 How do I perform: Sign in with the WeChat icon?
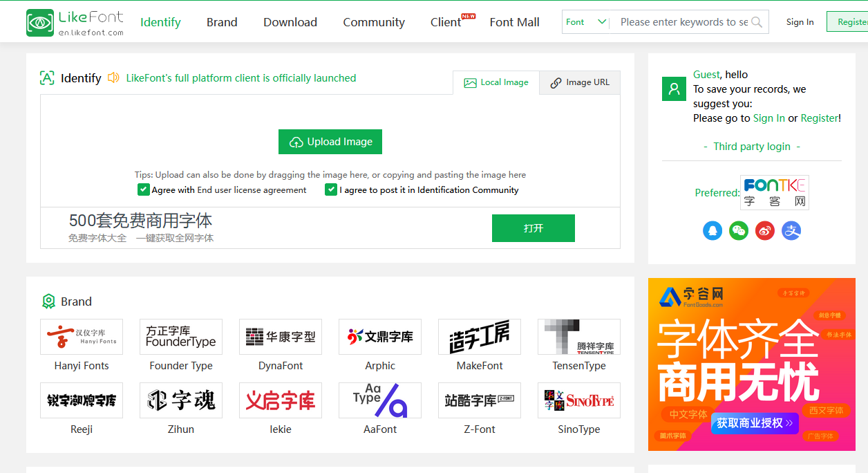pos(739,231)
